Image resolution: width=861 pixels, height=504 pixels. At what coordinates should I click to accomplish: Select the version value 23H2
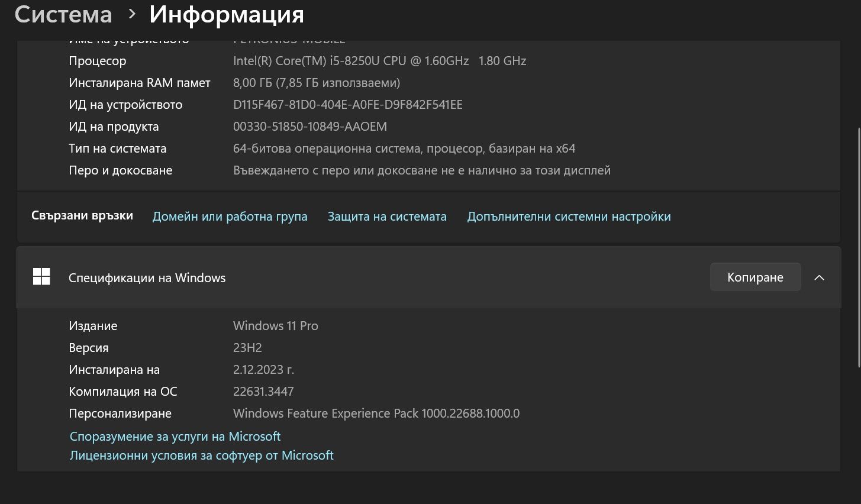247,348
